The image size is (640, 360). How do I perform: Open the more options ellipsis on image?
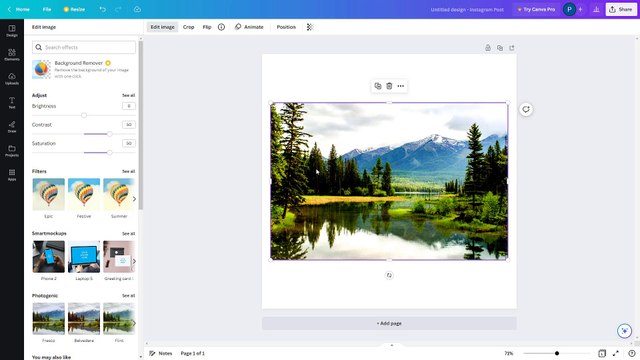pos(401,86)
